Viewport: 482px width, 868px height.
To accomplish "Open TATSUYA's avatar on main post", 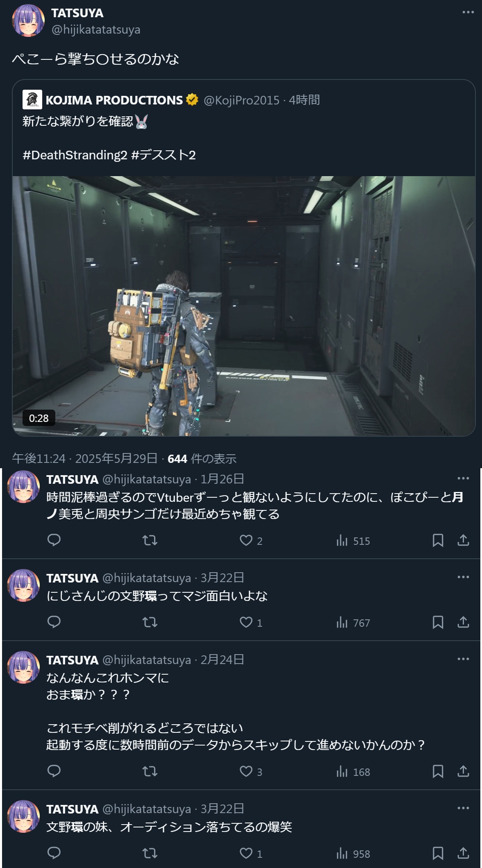I will (x=28, y=20).
